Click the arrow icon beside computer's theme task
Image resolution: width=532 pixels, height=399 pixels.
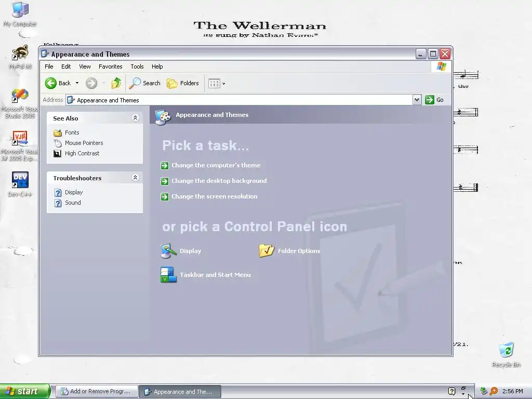tap(165, 166)
